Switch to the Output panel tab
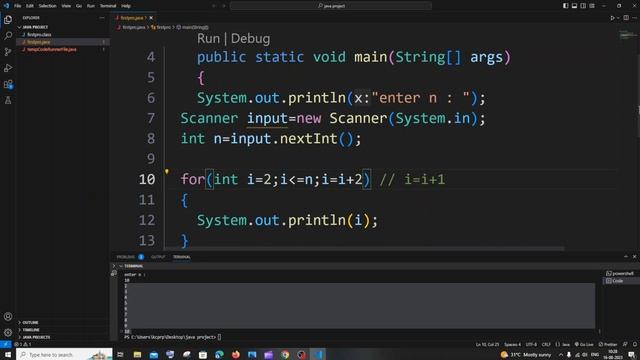This screenshot has width=640, height=360. (x=158, y=257)
